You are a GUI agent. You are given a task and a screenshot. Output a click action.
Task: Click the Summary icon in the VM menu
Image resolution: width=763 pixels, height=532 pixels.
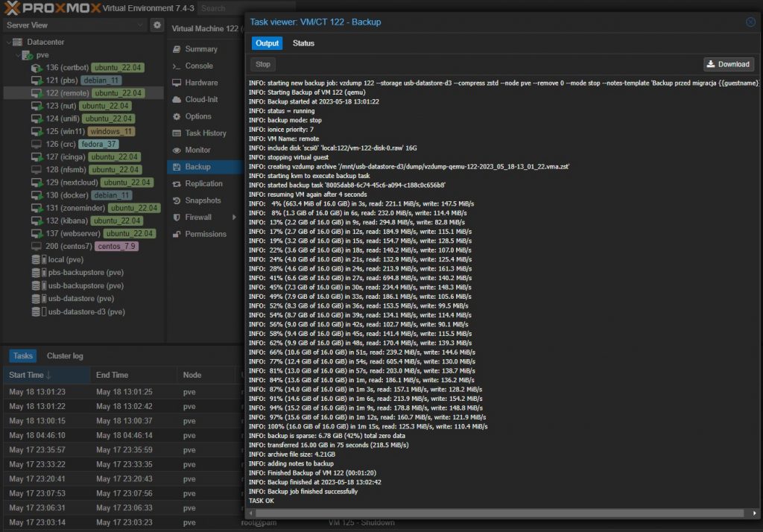177,49
